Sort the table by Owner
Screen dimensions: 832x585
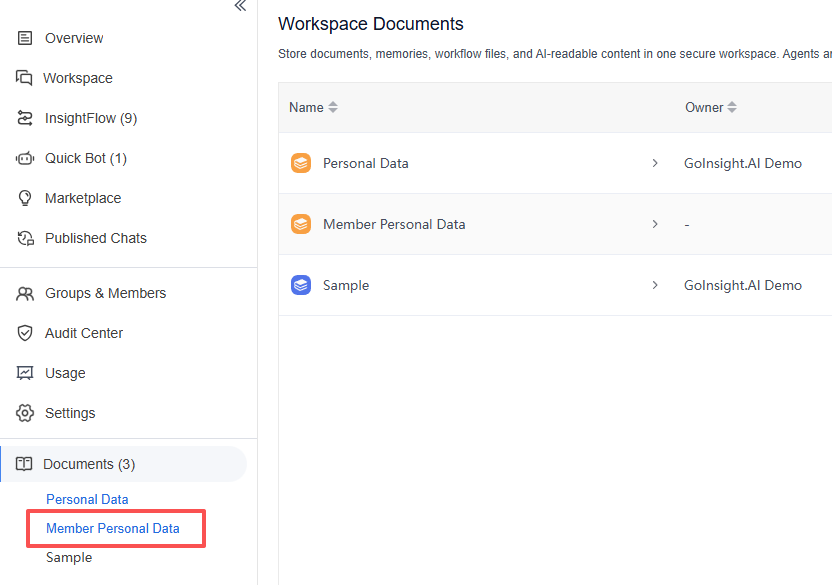pos(732,107)
